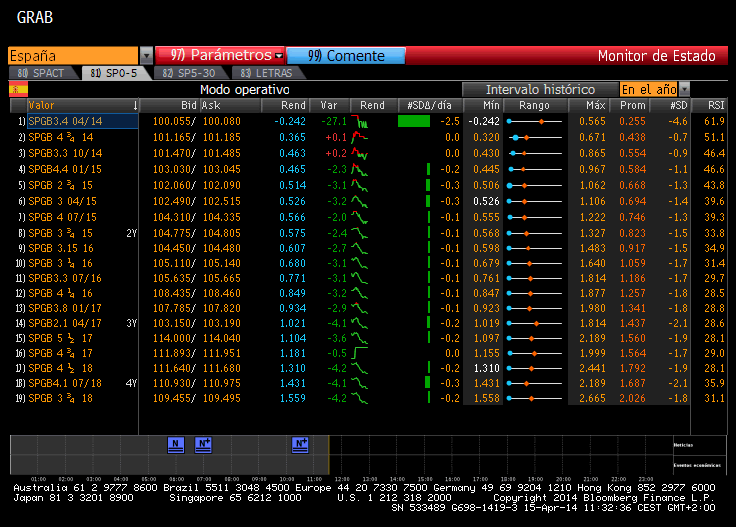736x527 pixels.
Task: Click the Ask column header
Action: [x=211, y=106]
